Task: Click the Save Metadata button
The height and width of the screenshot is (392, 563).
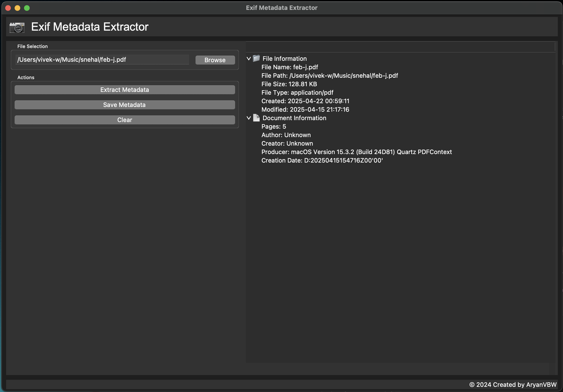Action: pos(125,105)
